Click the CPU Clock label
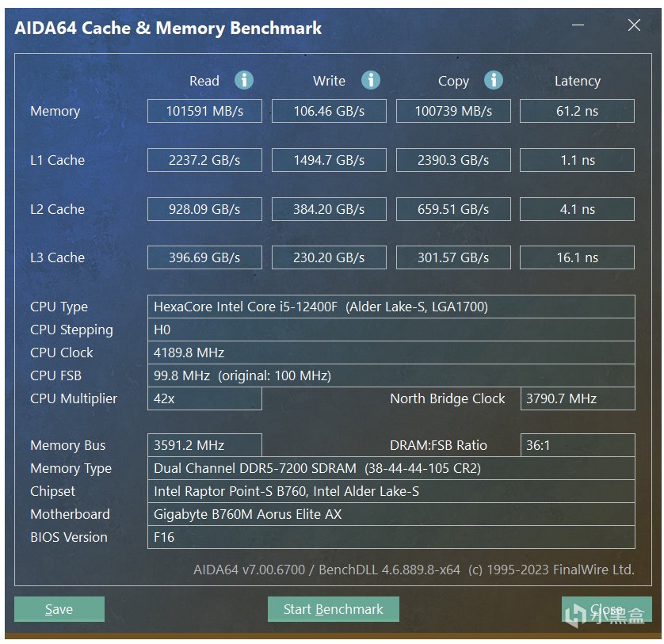 [x=61, y=352]
